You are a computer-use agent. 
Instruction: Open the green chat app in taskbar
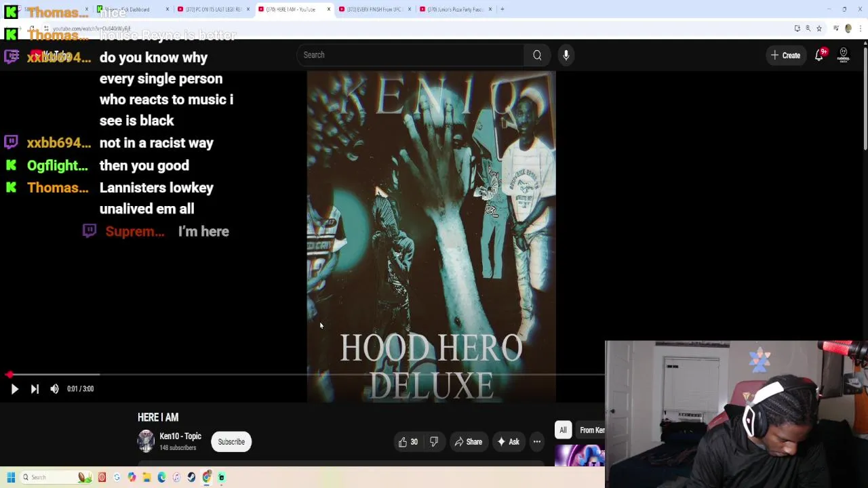[221, 478]
